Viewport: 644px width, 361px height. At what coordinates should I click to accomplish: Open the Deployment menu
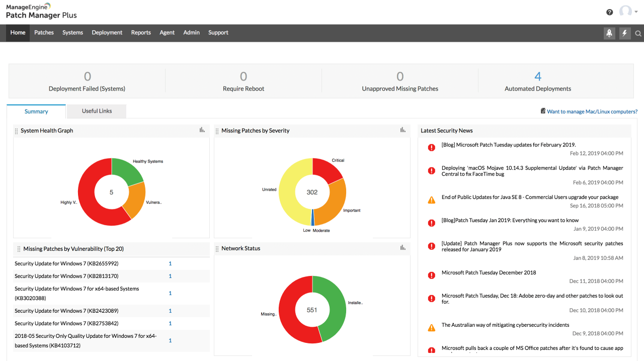click(107, 32)
